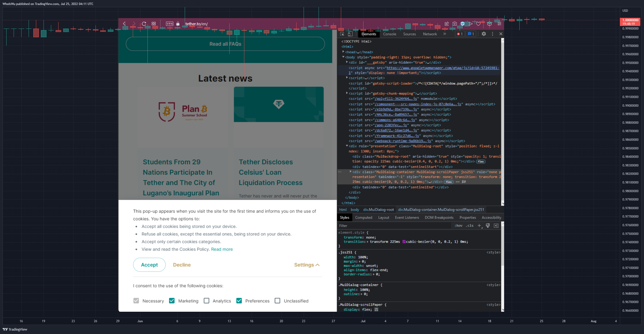The image size is (644, 334).
Task: Click the flex badge on the MuiDialog-container node
Action: point(449,182)
